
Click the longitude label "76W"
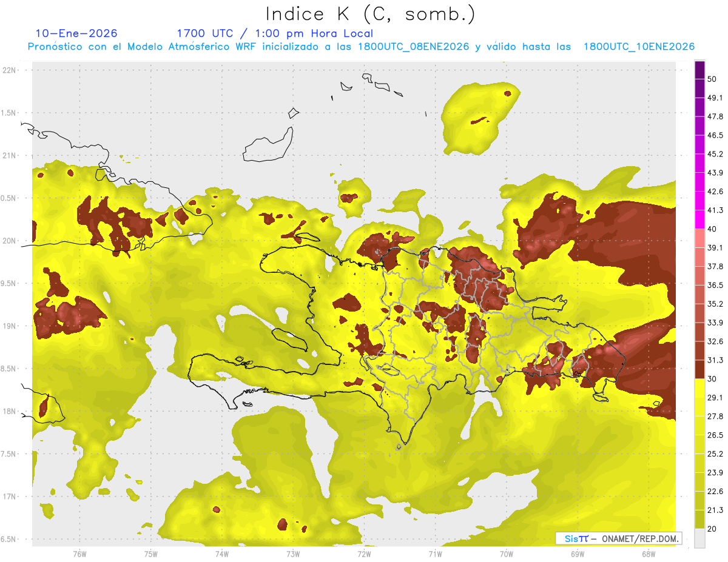click(79, 554)
